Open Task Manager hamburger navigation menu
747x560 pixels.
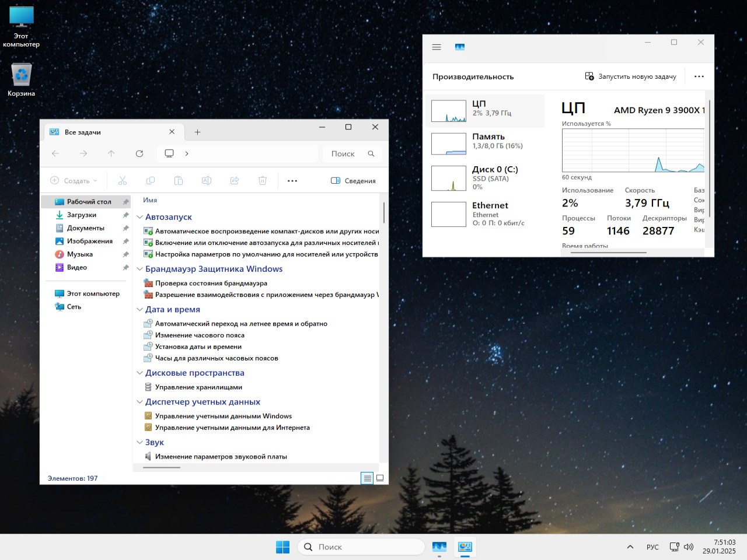click(x=437, y=47)
